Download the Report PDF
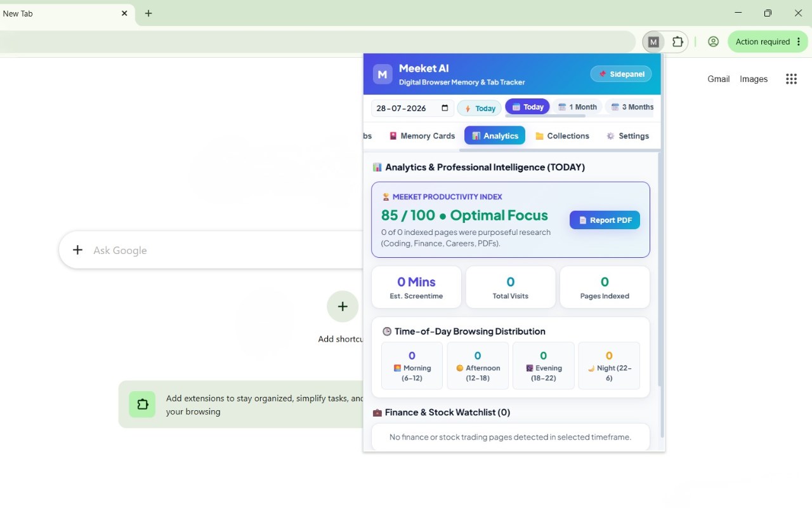This screenshot has height=508, width=812. tap(605, 220)
